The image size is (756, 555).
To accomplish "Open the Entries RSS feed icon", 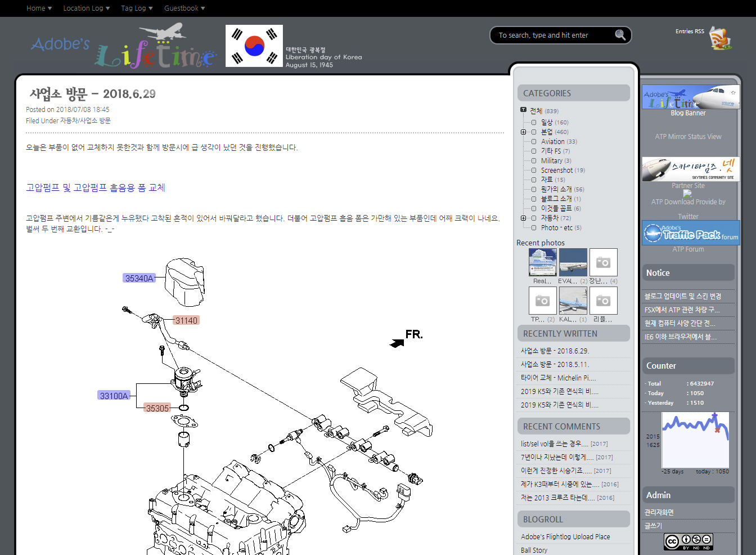I will pos(720,38).
